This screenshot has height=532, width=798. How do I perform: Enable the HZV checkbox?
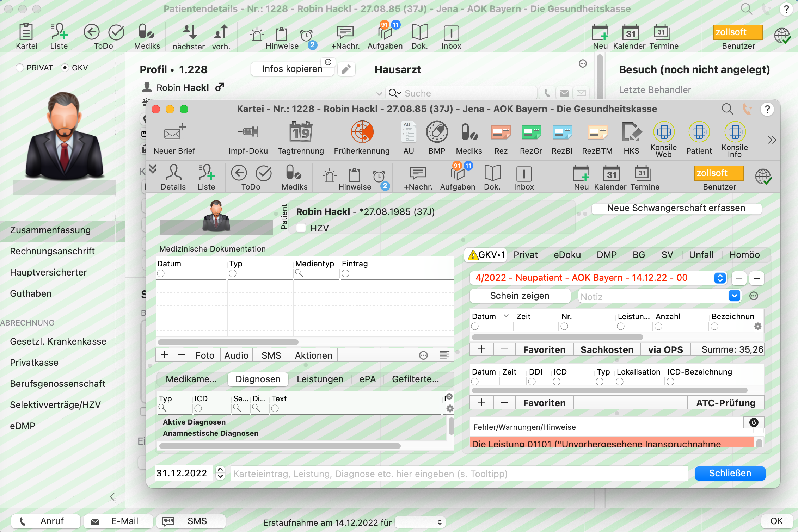(301, 228)
